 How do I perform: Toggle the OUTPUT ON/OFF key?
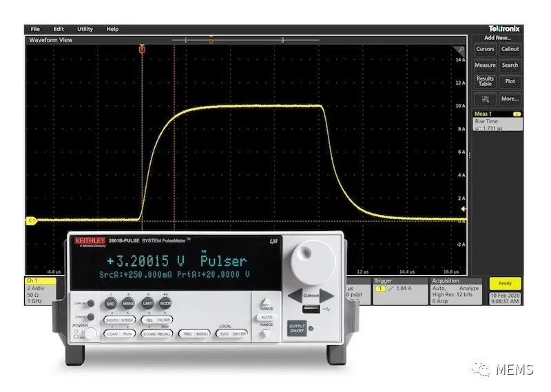297,329
